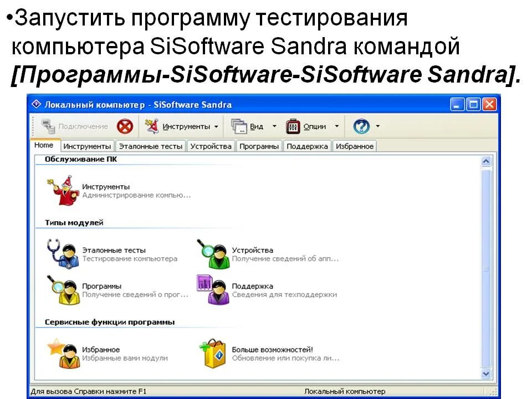Click the red stop/disconnect icon in toolbar

point(125,126)
